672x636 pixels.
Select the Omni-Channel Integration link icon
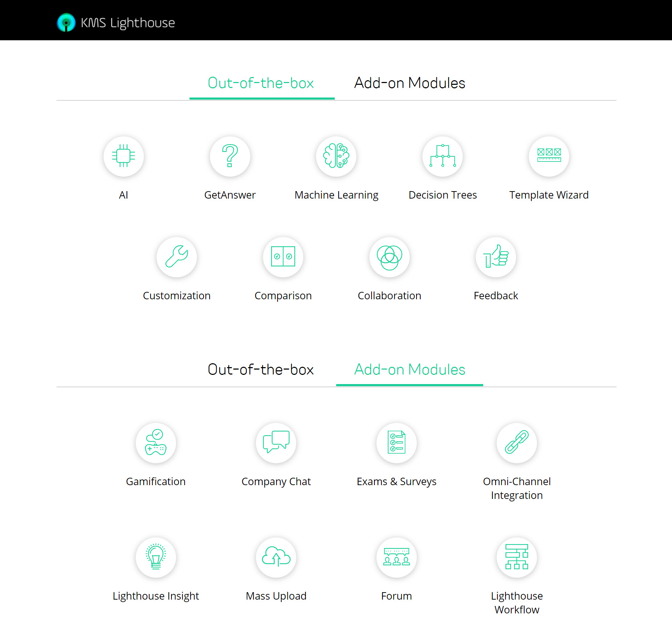tap(516, 443)
